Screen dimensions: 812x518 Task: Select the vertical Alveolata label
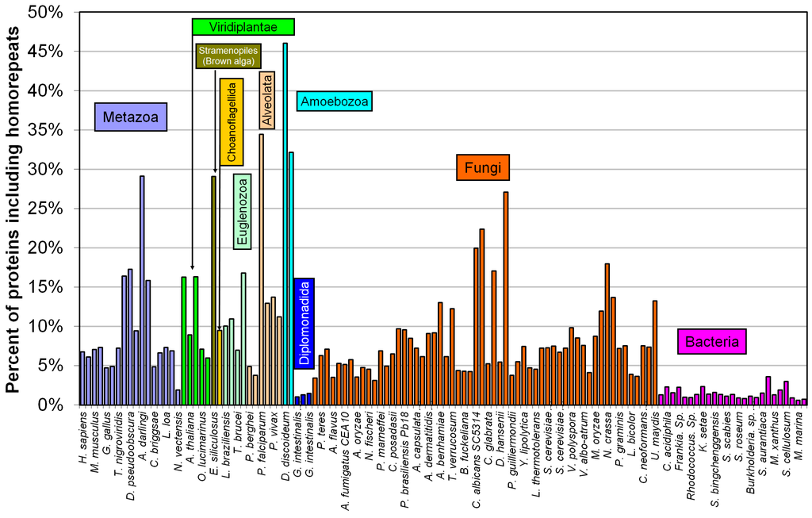click(267, 102)
